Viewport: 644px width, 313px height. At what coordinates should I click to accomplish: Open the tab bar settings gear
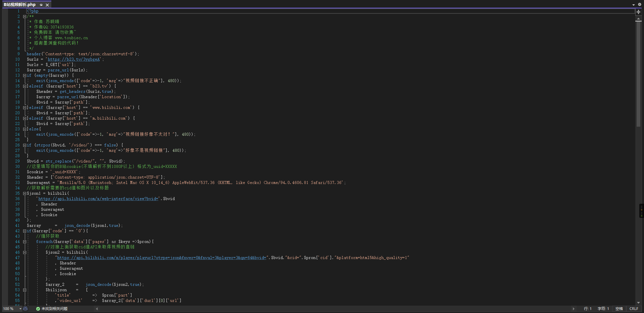click(x=639, y=5)
